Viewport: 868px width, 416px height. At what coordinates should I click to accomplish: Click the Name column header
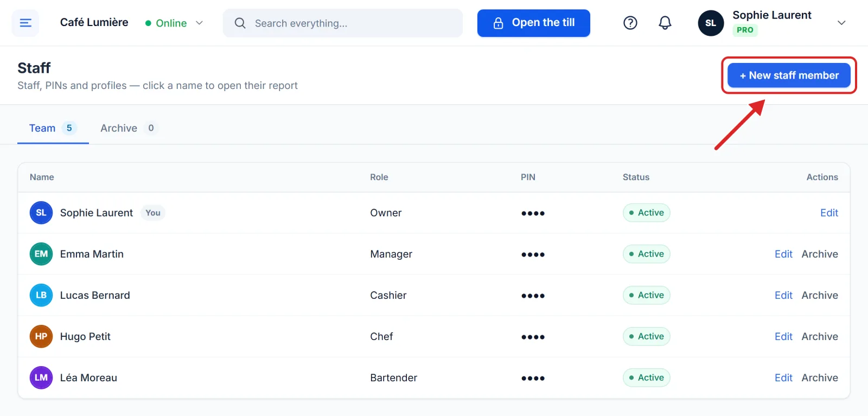[42, 177]
